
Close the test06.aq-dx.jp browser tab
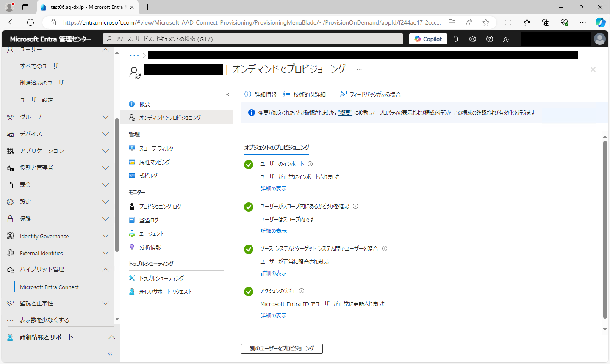(x=132, y=7)
